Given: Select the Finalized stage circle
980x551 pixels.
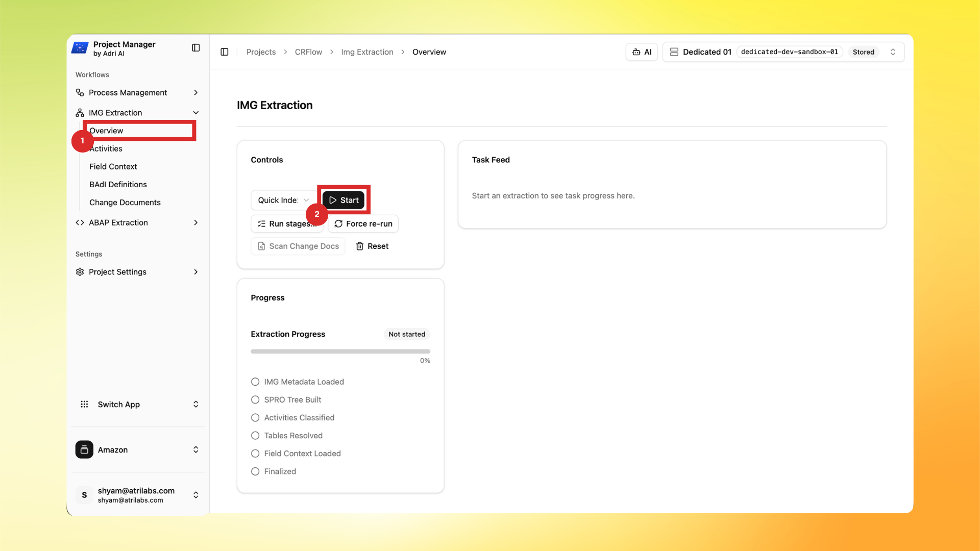Looking at the screenshot, I should pyautogui.click(x=255, y=472).
